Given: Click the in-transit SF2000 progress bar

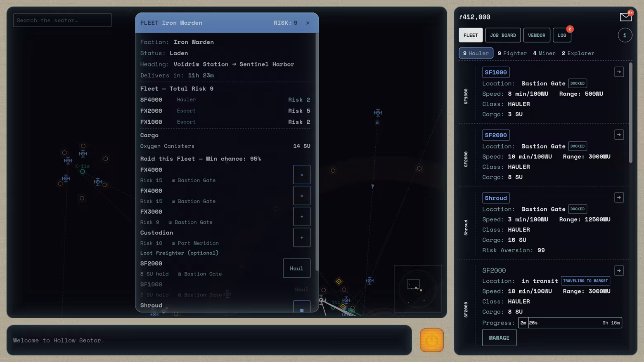Looking at the screenshot, I should (x=570, y=323).
